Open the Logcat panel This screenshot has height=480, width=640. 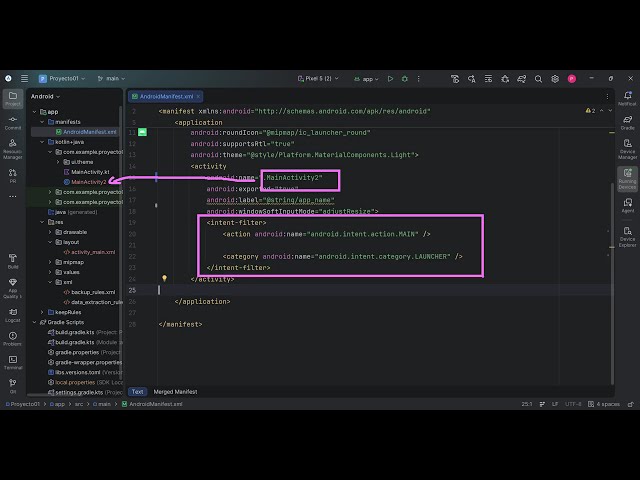tap(13, 315)
